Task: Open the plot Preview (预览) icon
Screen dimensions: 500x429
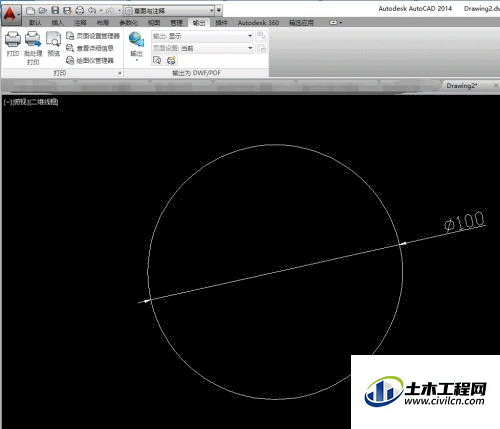Action: [x=53, y=40]
